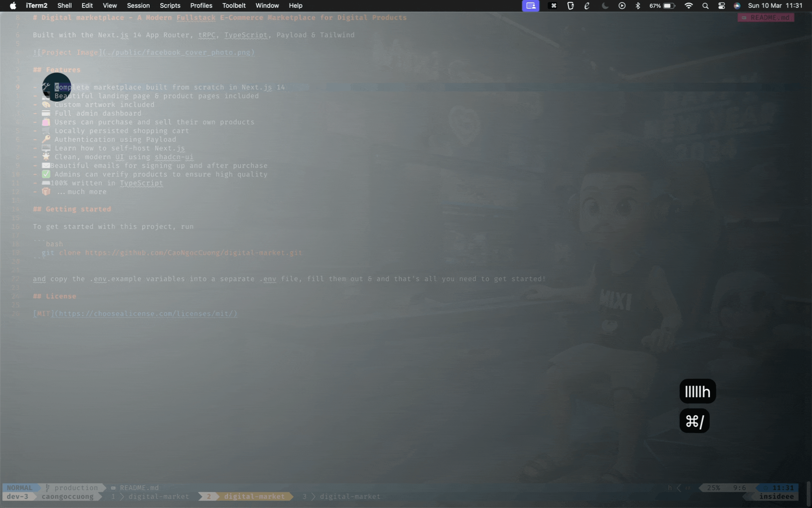
Task: Open the Session menu
Action: (138, 6)
